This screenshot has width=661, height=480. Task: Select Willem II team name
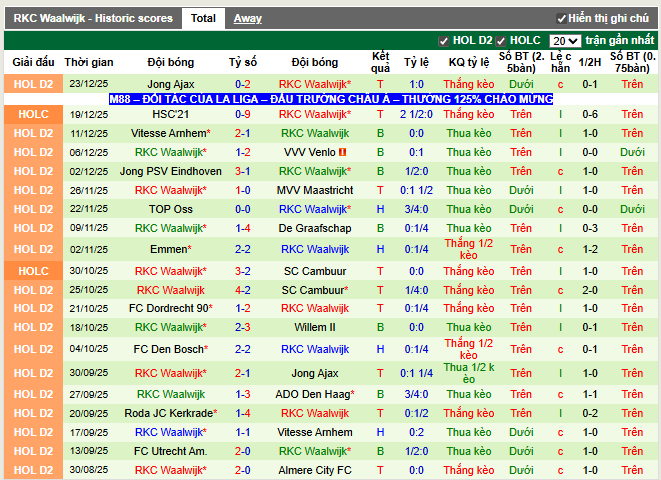click(315, 327)
